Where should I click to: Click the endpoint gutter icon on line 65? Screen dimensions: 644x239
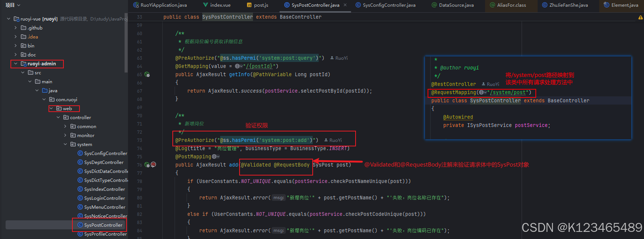click(147, 75)
